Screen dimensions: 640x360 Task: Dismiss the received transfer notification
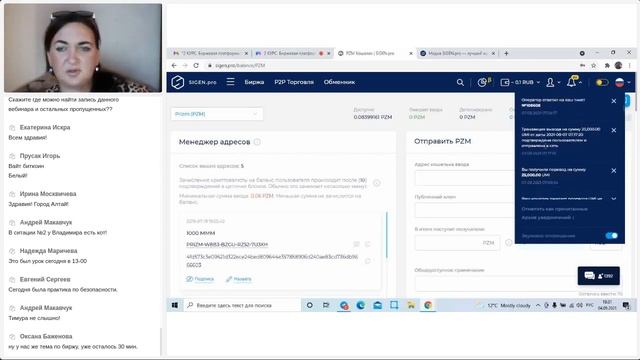click(613, 171)
